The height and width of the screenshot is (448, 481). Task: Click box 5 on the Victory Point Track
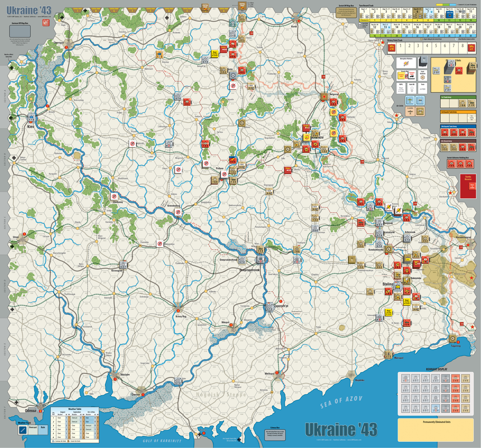pyautogui.click(x=436, y=47)
